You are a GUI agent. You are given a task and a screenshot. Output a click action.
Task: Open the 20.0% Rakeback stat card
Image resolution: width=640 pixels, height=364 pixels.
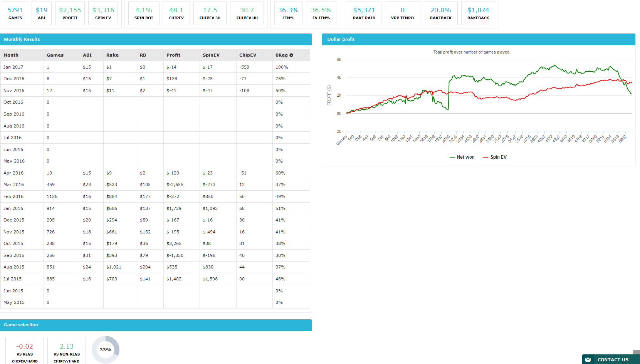(441, 13)
